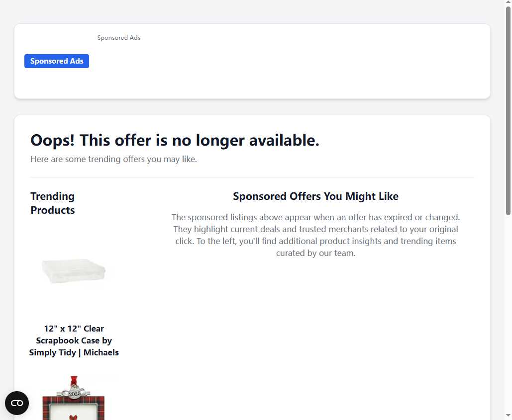This screenshot has width=512, height=420.
Task: Click the sponsored listings description paragraph
Action: [315, 235]
